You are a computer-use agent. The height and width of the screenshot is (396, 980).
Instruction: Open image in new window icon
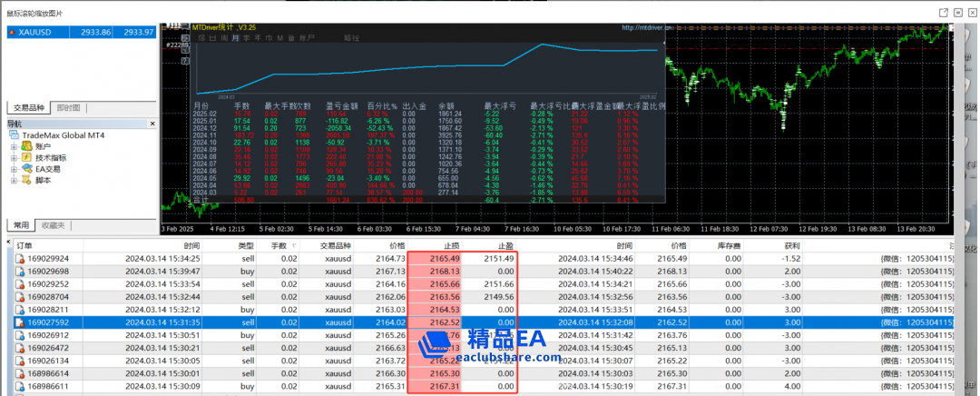tap(944, 12)
